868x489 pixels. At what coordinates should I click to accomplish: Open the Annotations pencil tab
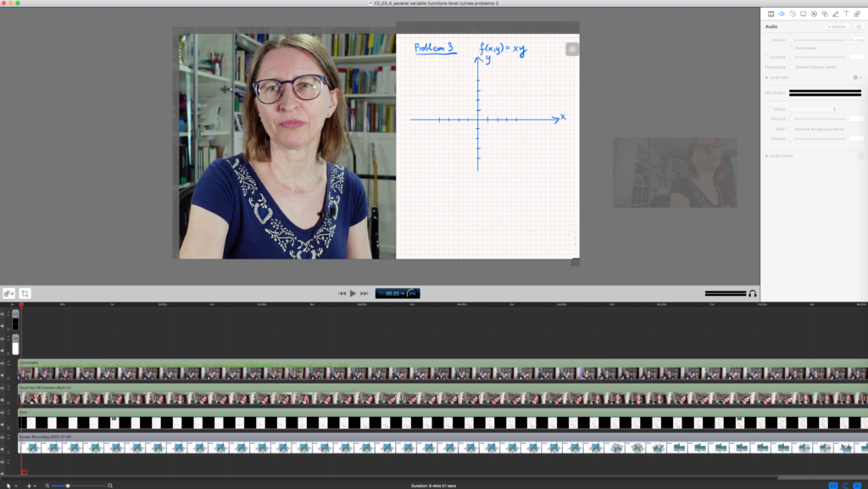coord(835,14)
